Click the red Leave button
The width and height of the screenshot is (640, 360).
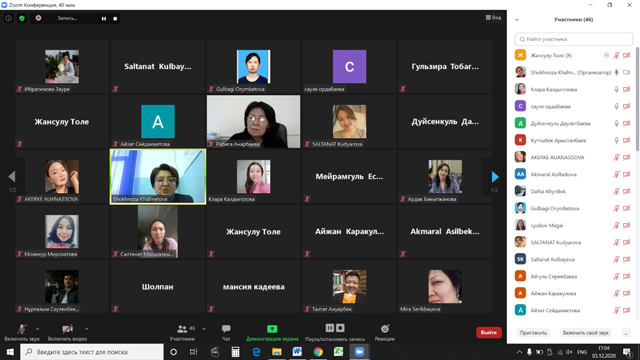pyautogui.click(x=489, y=333)
